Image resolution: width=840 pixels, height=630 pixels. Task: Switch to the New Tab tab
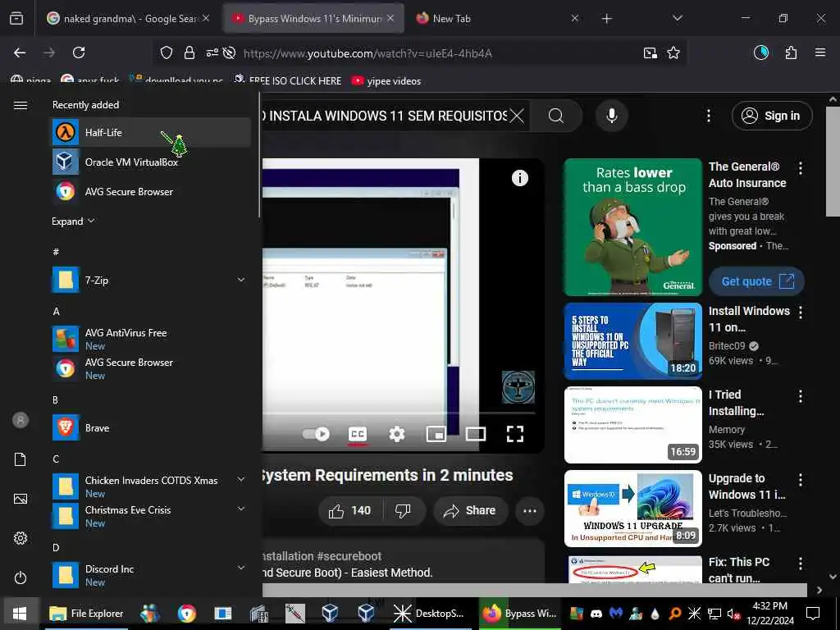497,18
